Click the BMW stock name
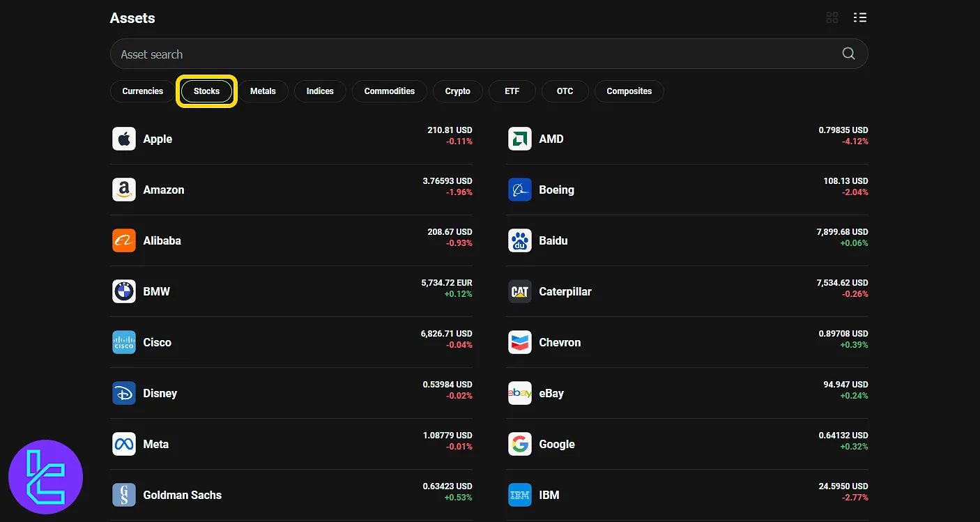 click(157, 291)
